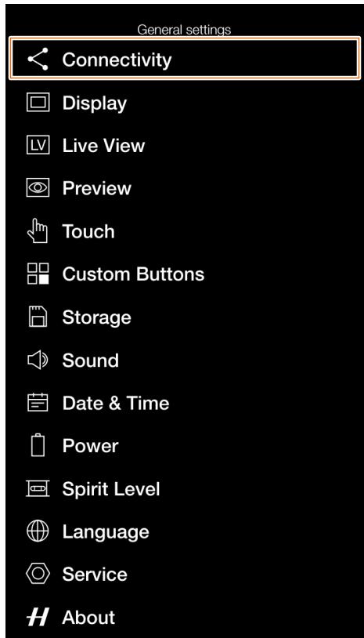This screenshot has width=364, height=638.
Task: Click the Display screen icon
Action: (38, 102)
